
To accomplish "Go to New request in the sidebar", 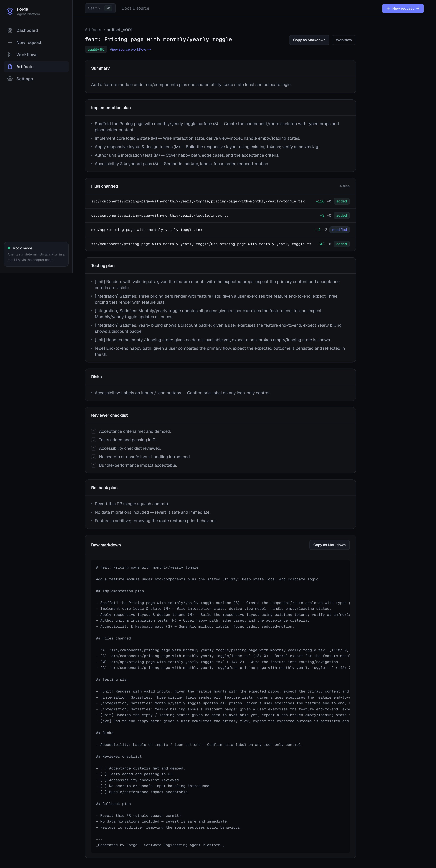I will (36, 42).
